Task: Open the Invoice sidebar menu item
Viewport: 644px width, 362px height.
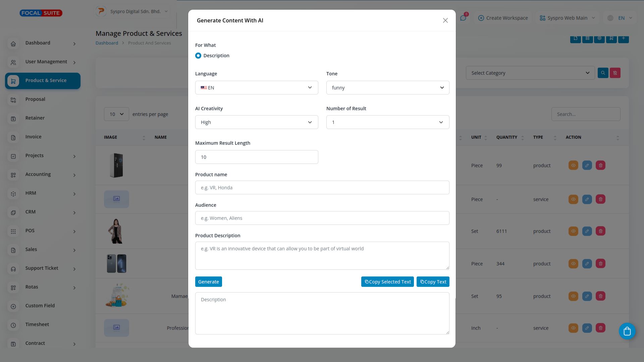Action: click(33, 137)
